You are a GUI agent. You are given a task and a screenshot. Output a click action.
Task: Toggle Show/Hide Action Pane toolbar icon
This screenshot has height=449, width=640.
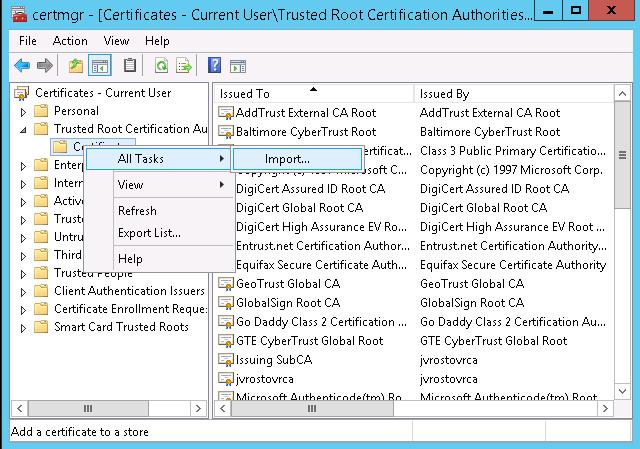[x=238, y=66]
